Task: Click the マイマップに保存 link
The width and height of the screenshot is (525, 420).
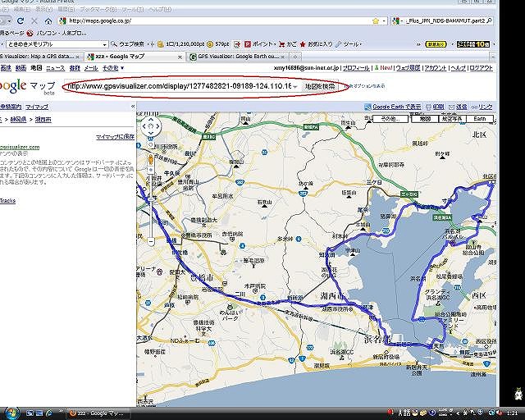Action: point(115,137)
